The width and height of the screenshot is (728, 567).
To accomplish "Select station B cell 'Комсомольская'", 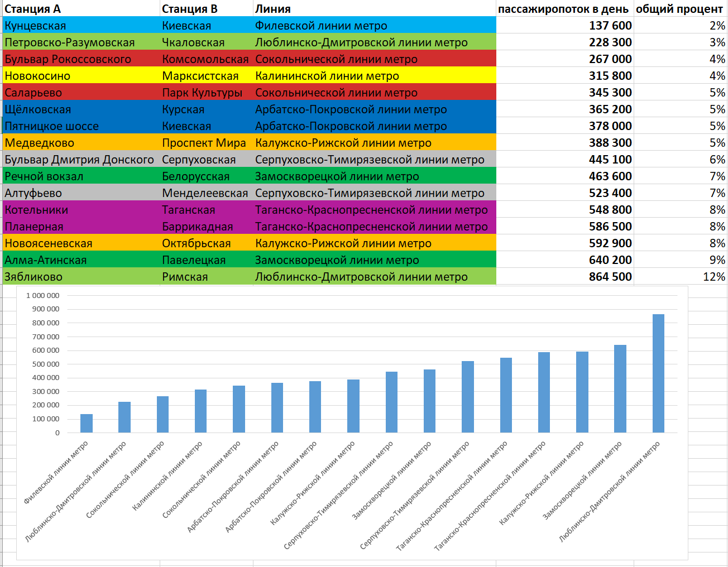I will point(206,59).
